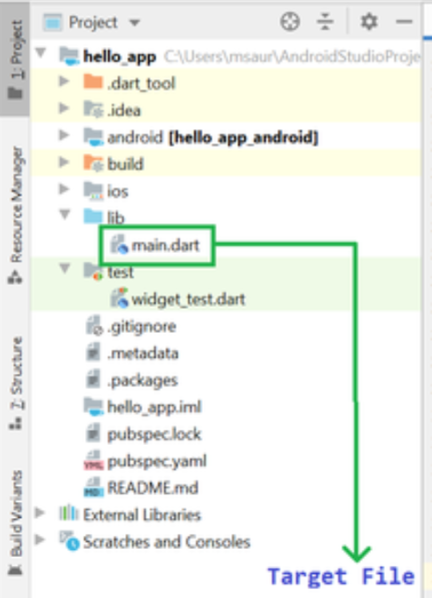432x598 pixels.
Task: Click the hello_app project folder icon
Action: (69, 56)
